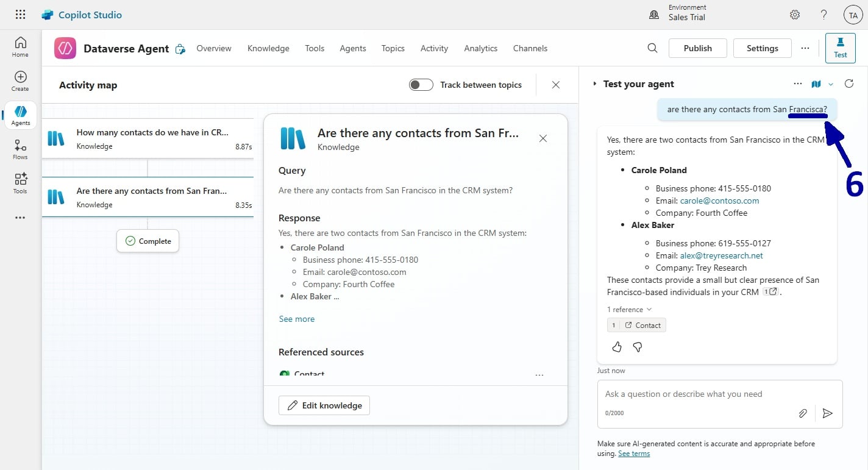The image size is (868, 470).
Task: Refresh the test conversation
Action: click(x=849, y=84)
